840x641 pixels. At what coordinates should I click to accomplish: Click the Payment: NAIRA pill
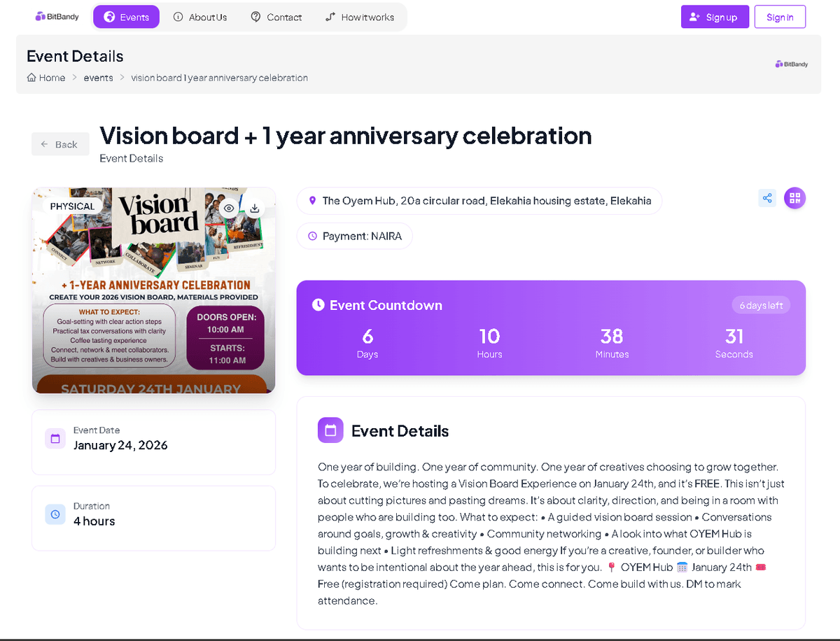[354, 236]
